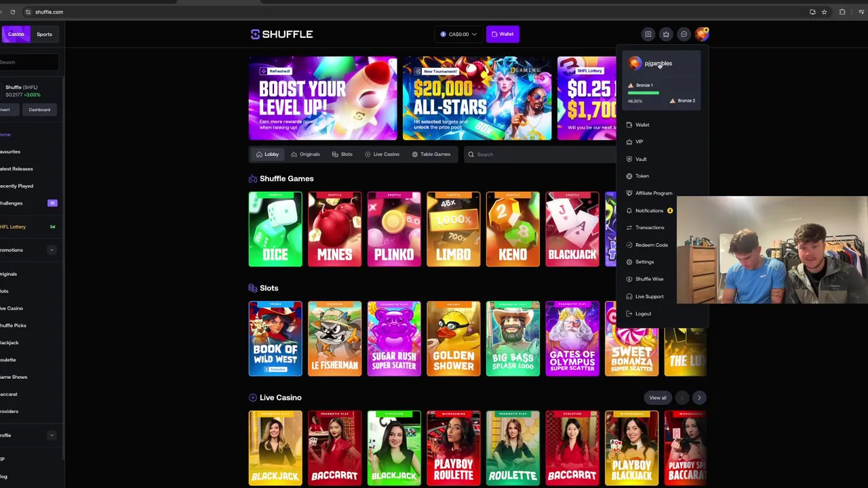
Task: Click the Slots section heading
Action: pos(269,288)
